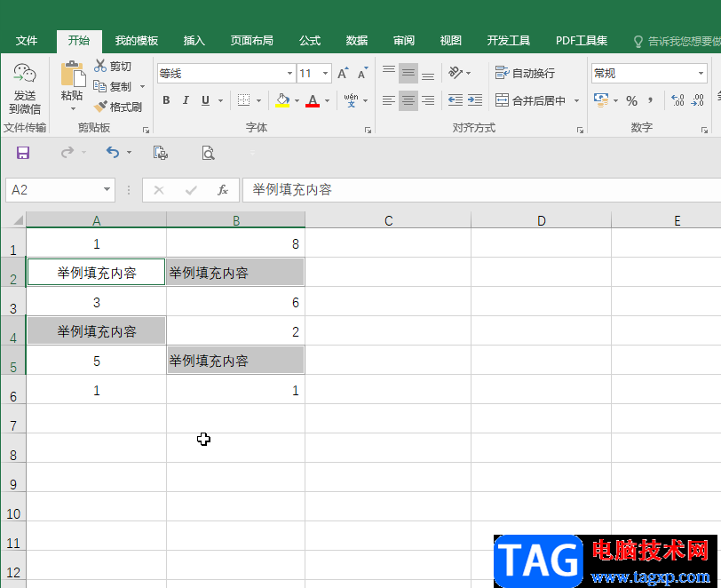Click the formula bar text field

481,189
